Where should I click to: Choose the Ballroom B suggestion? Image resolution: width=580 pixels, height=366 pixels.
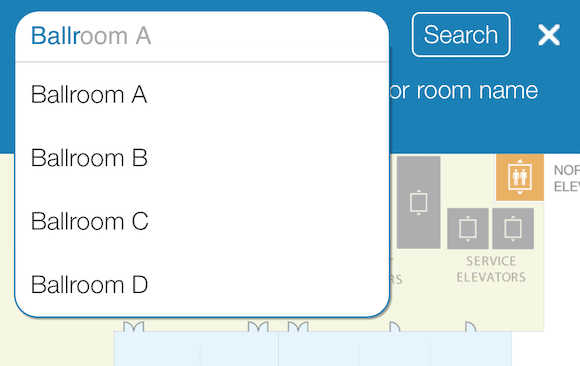click(202, 158)
